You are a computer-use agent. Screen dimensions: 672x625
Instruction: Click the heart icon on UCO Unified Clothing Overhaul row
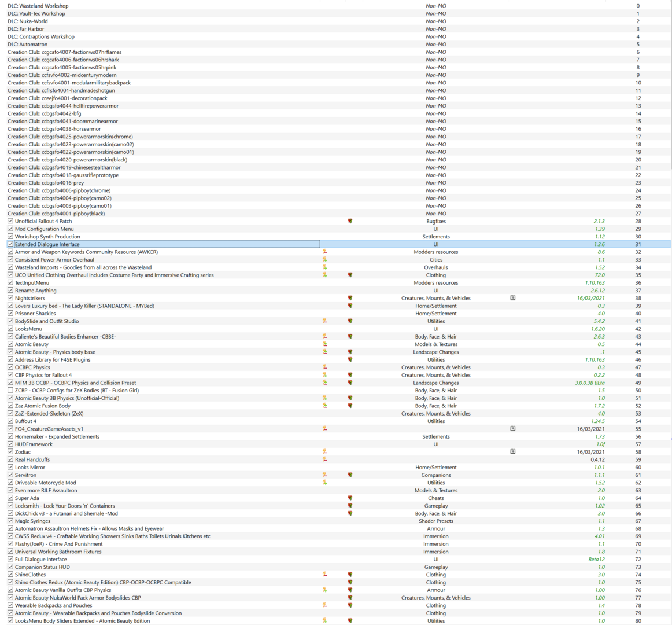pyautogui.click(x=350, y=275)
